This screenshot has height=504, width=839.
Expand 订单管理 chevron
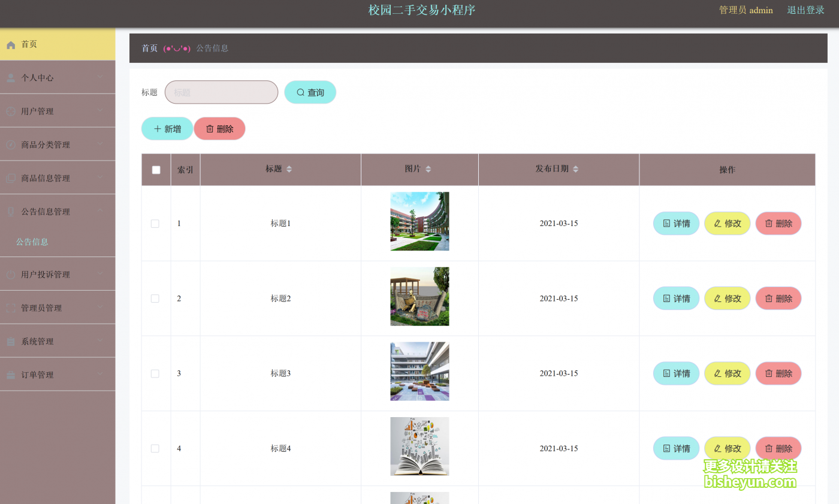point(100,375)
